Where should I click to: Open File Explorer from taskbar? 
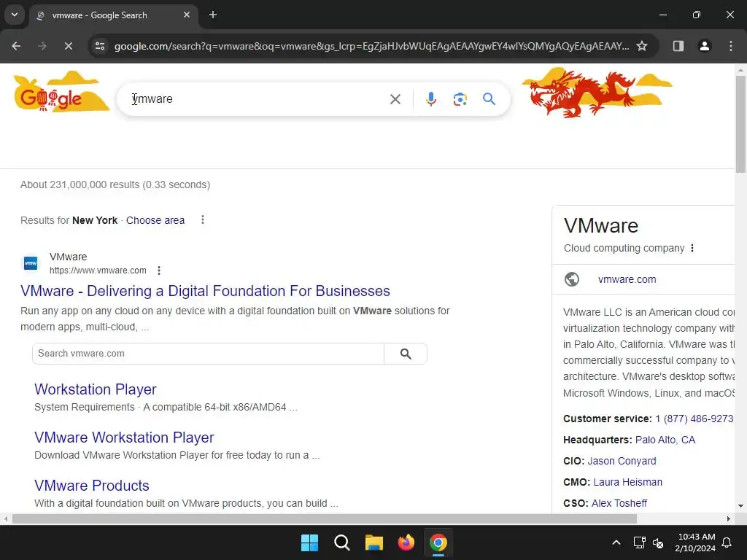pos(374,542)
